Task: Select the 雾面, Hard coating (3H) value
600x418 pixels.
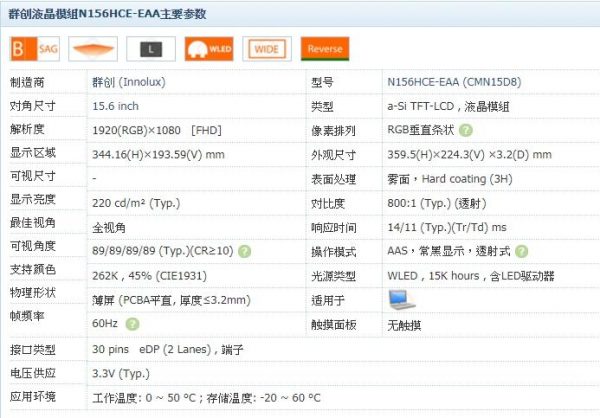Action: (450, 179)
